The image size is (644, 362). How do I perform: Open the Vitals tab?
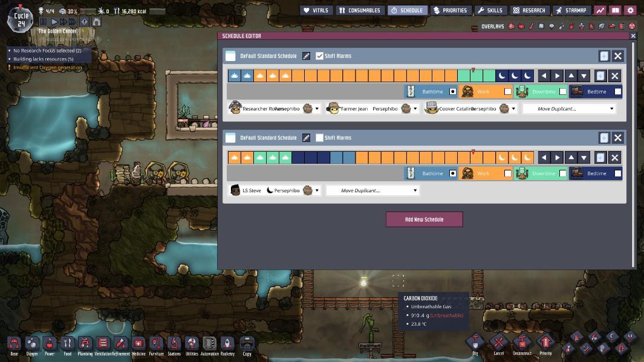316,10
